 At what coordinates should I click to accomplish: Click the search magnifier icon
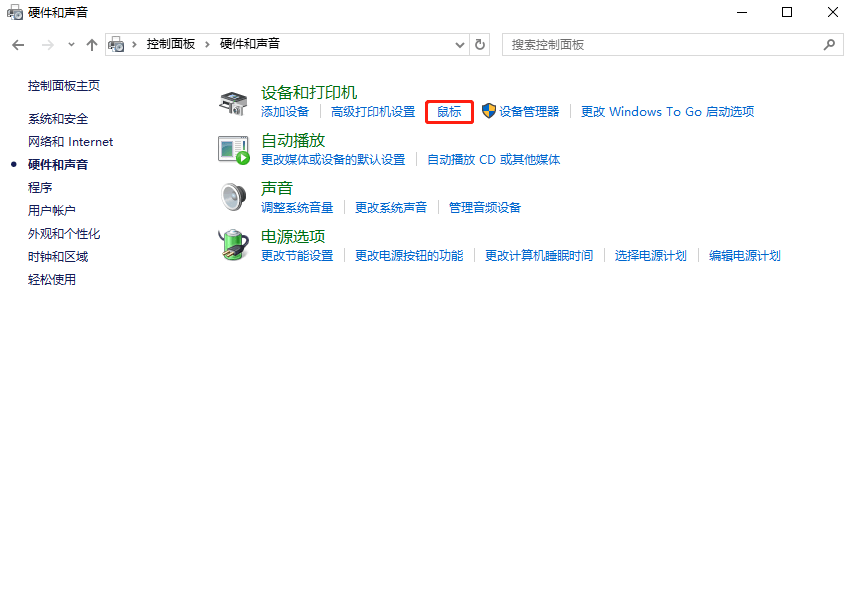(x=829, y=44)
